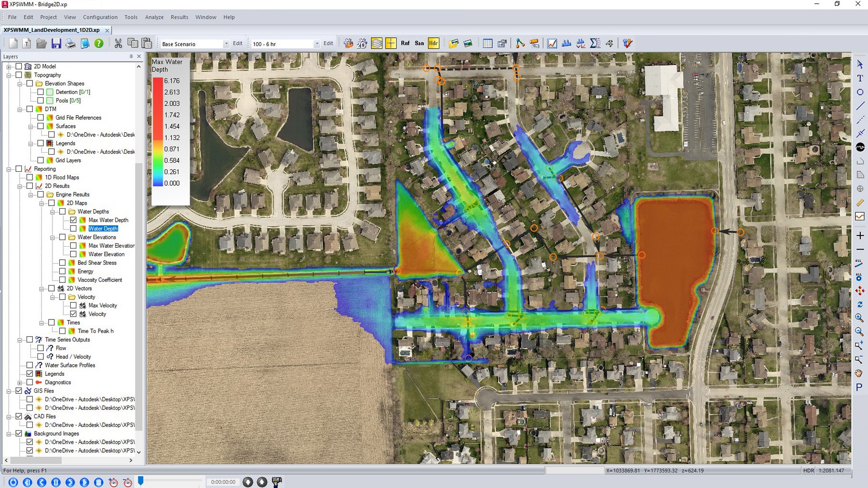This screenshot has width=868, height=488.
Task: Collapse the Time Series Outputs node
Action: pyautogui.click(x=19, y=340)
